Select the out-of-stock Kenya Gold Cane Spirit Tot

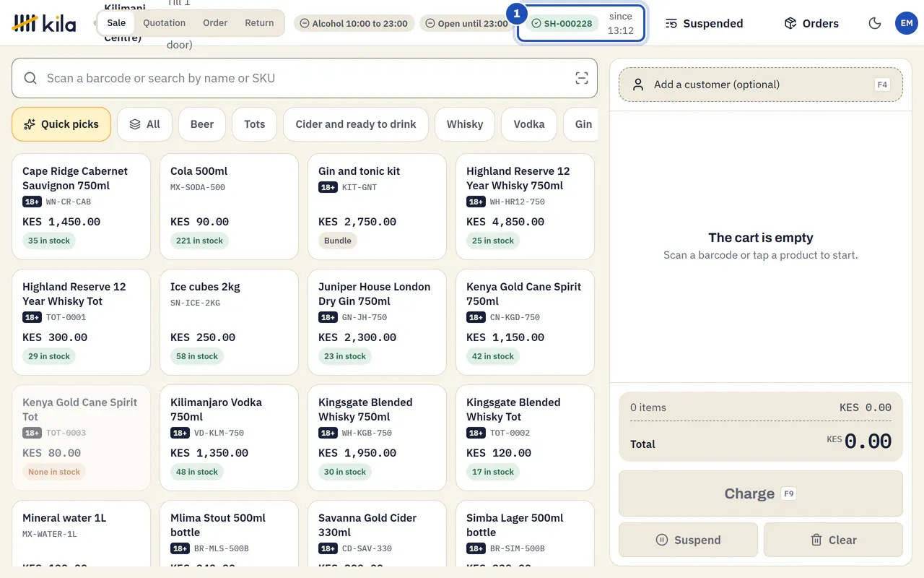tap(81, 438)
